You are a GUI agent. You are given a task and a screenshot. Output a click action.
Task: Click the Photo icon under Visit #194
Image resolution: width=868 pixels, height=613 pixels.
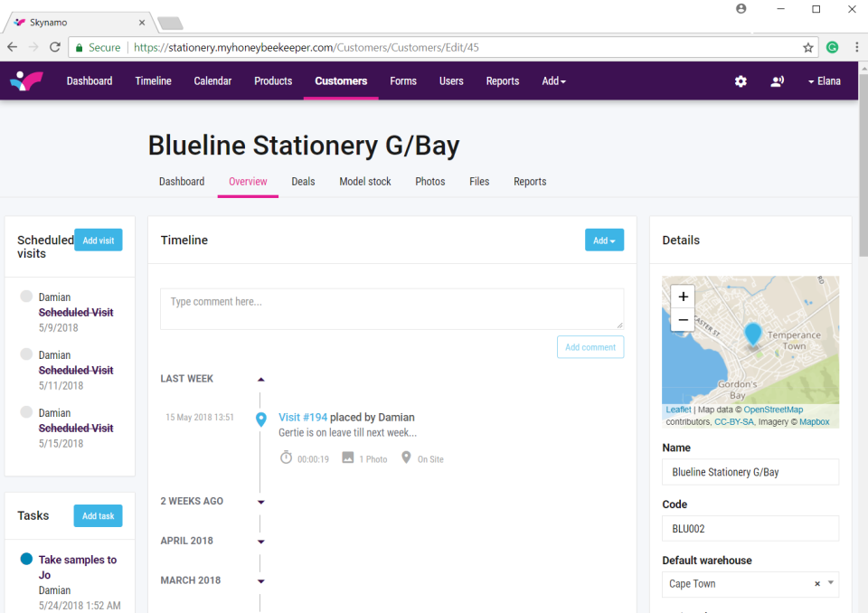pos(348,458)
